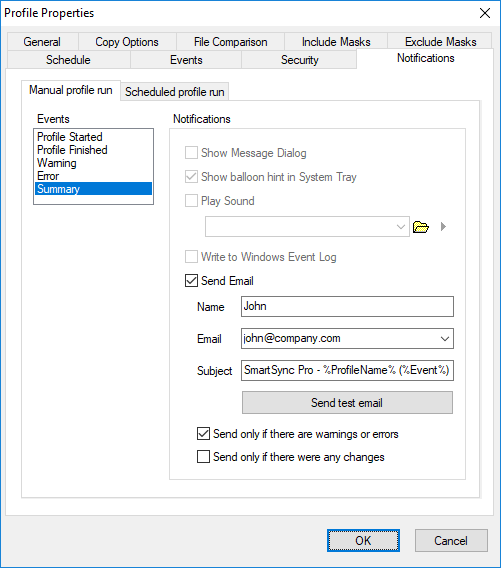This screenshot has height=568, width=501.
Task: Enable Send only if there were any changes
Action: [203, 457]
